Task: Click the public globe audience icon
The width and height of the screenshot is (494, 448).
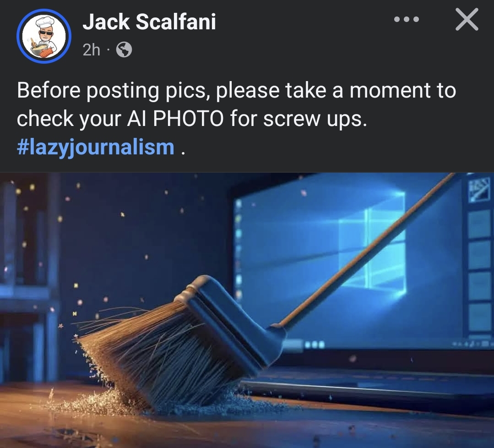Action: pyautogui.click(x=124, y=49)
